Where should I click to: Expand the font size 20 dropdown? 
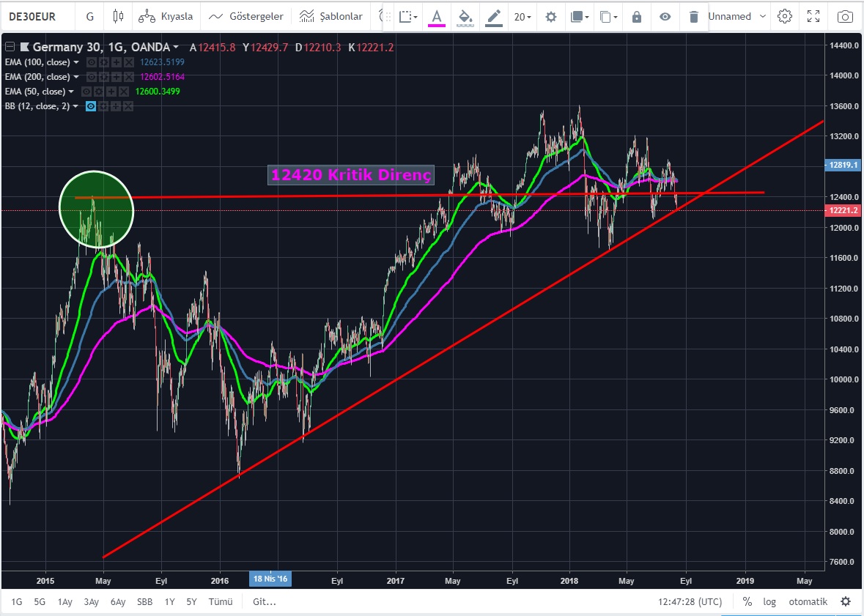click(522, 16)
